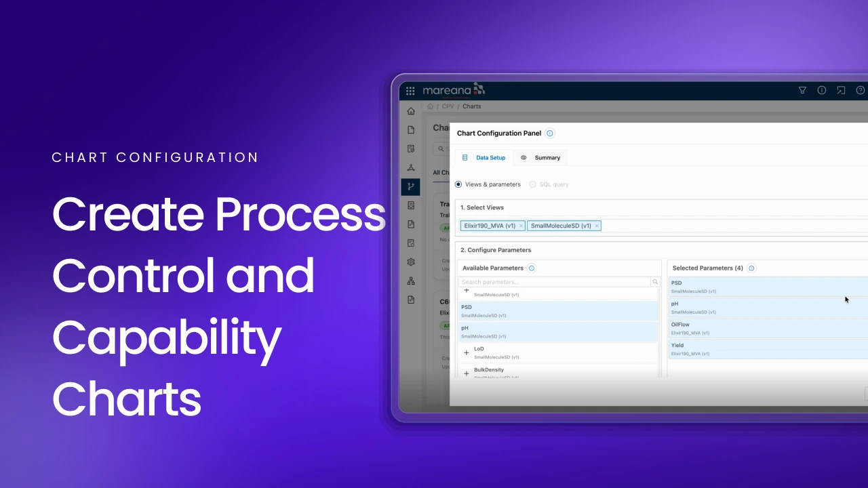Click the help question mark icon
Viewport: 868px width, 488px height.
tap(861, 90)
